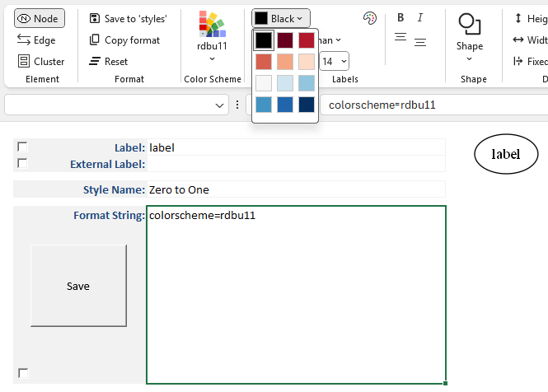This screenshot has height=392, width=548.
Task: Toggle bold label text
Action: pos(400,18)
